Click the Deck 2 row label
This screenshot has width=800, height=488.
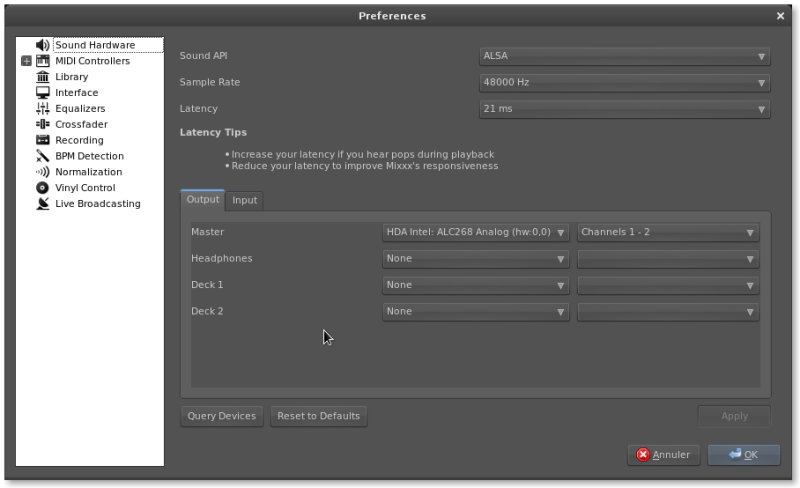tap(207, 311)
